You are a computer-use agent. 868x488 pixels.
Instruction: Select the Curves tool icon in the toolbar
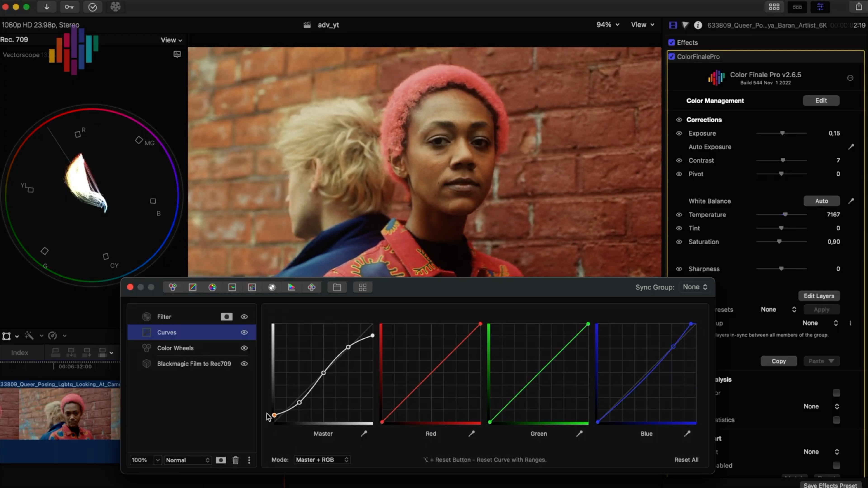192,287
